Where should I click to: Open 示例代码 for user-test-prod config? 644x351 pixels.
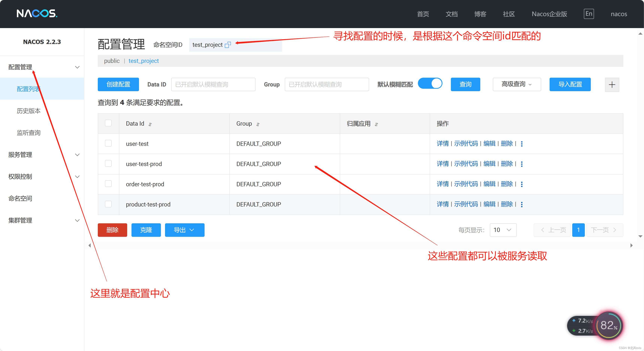tap(466, 164)
